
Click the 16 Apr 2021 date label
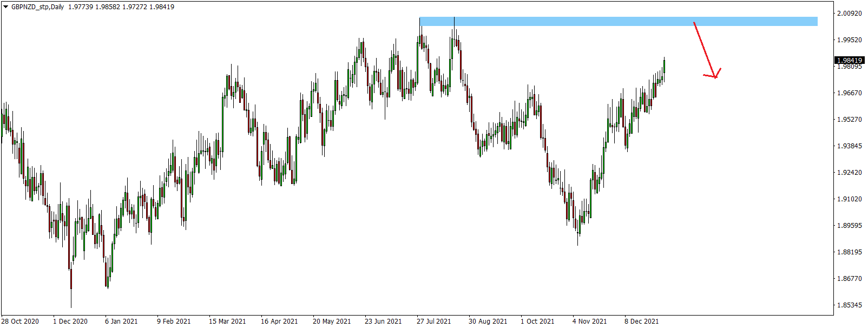click(279, 322)
